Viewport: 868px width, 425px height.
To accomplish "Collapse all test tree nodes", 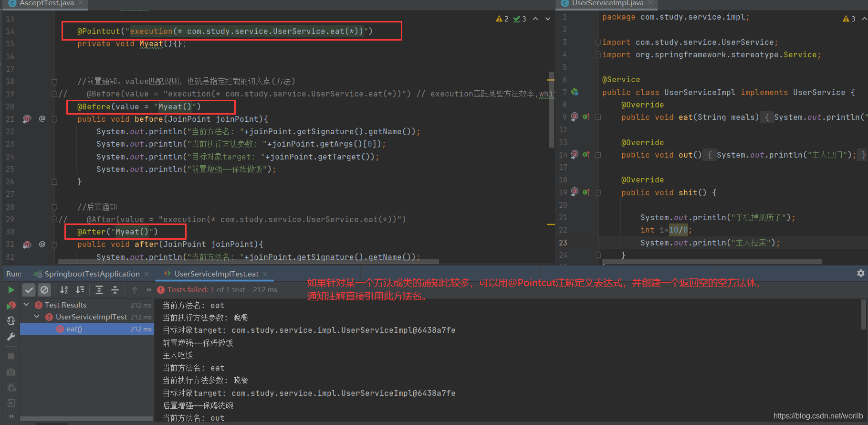I will [115, 290].
